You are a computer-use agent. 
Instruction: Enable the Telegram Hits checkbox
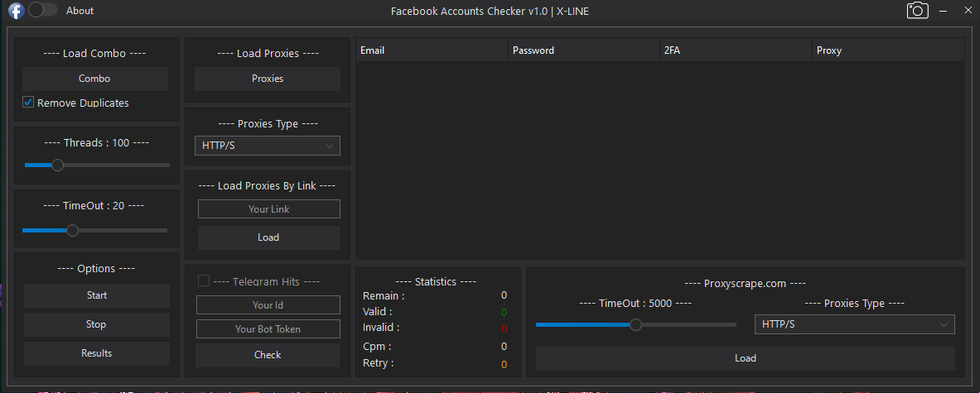pos(203,280)
